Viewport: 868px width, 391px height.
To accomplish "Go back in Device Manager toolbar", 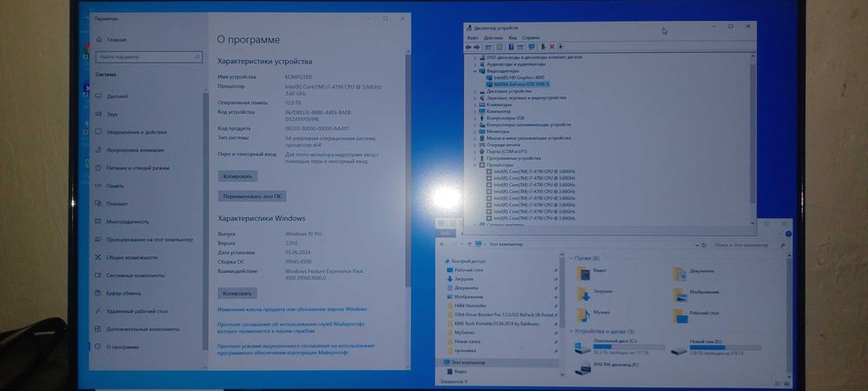I will click(469, 47).
